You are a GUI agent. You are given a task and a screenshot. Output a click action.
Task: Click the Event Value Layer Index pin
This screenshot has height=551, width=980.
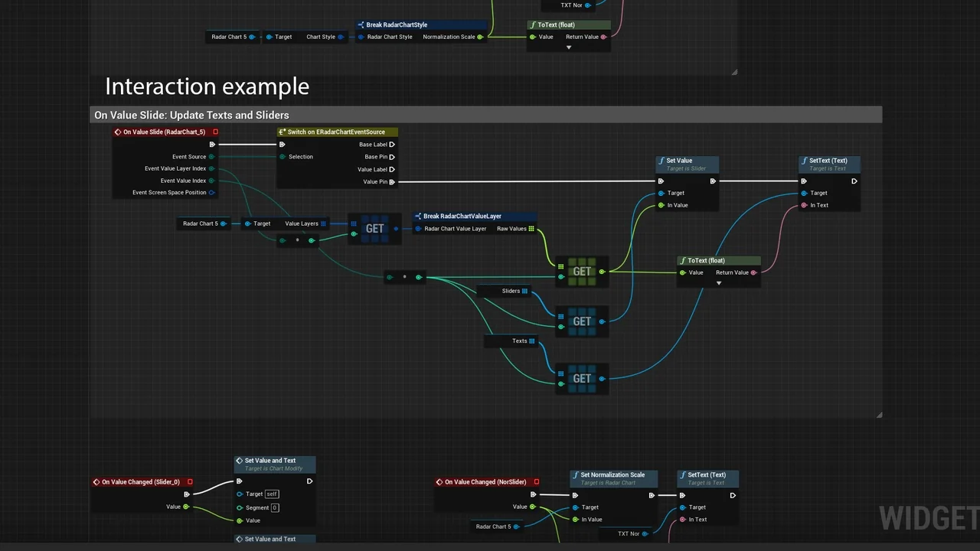click(x=211, y=169)
